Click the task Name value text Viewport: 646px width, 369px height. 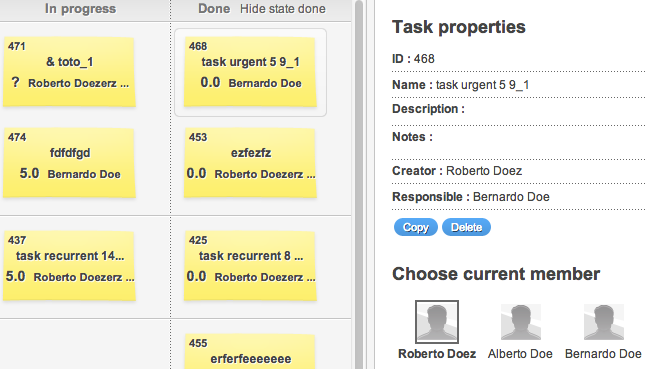(x=482, y=85)
